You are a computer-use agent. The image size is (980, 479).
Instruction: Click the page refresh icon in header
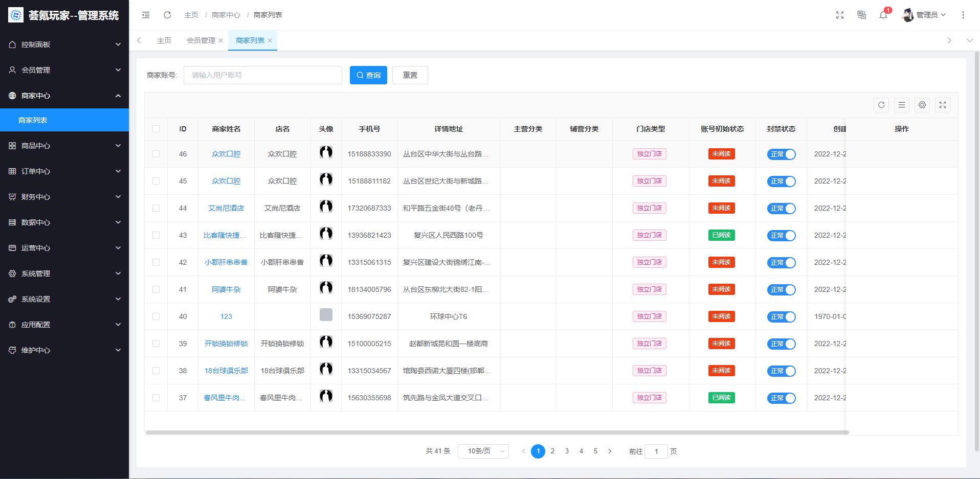coord(167,15)
